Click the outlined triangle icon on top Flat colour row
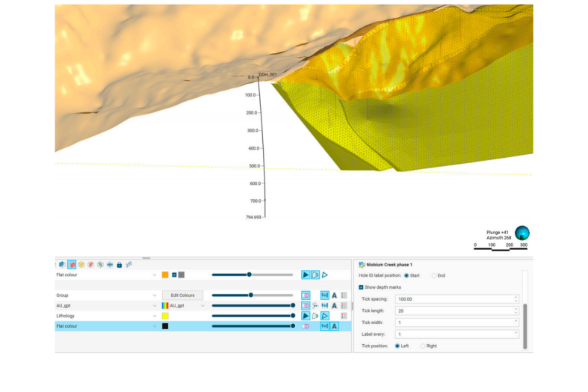This screenshot has width=588, height=392. pyautogui.click(x=325, y=275)
